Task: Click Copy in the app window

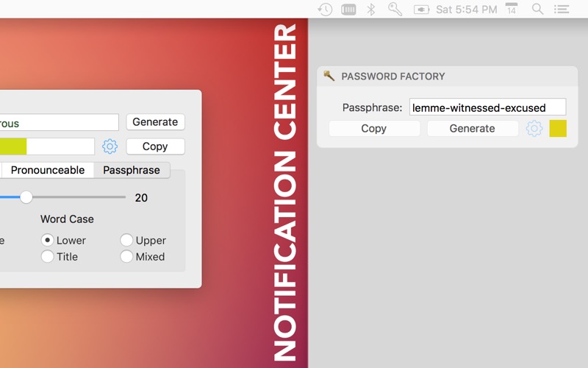Action: click(155, 146)
